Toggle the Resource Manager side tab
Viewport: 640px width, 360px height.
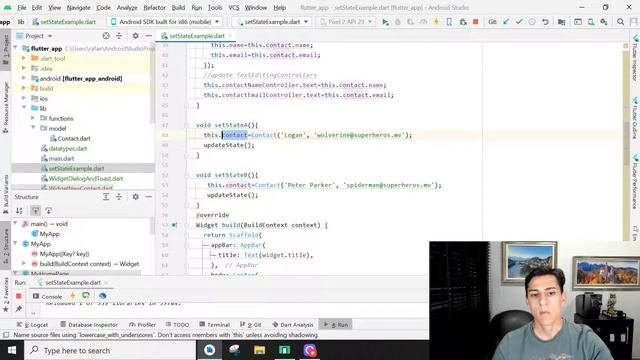click(x=5, y=107)
